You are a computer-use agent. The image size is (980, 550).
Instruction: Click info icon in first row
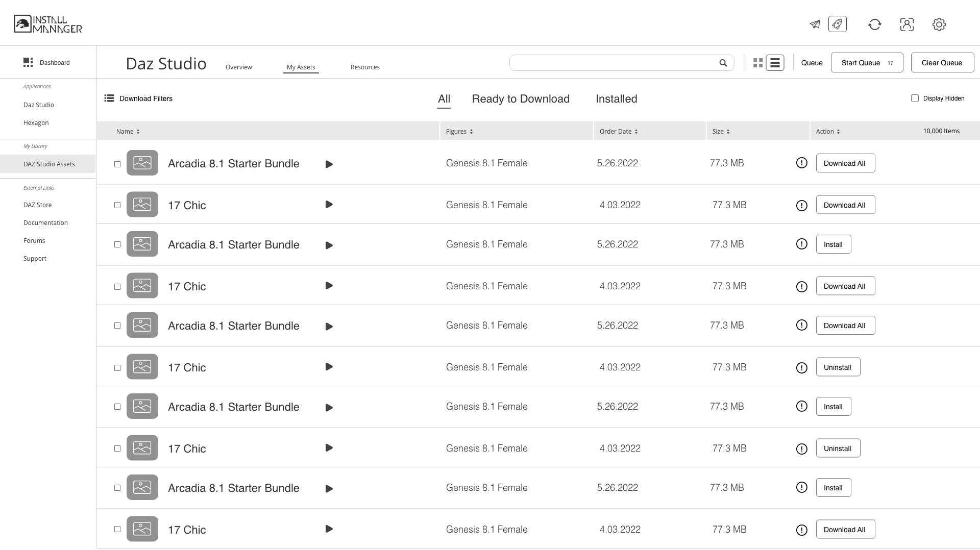[x=802, y=163]
